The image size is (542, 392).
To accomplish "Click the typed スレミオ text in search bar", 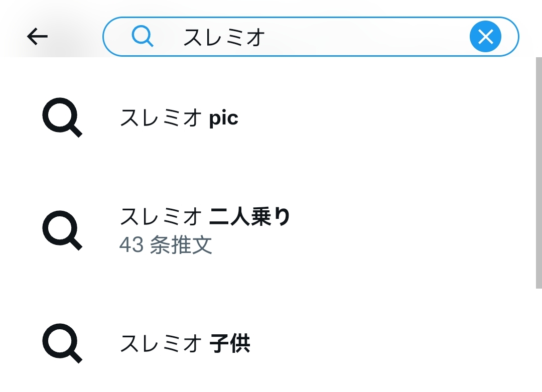I will click(224, 37).
